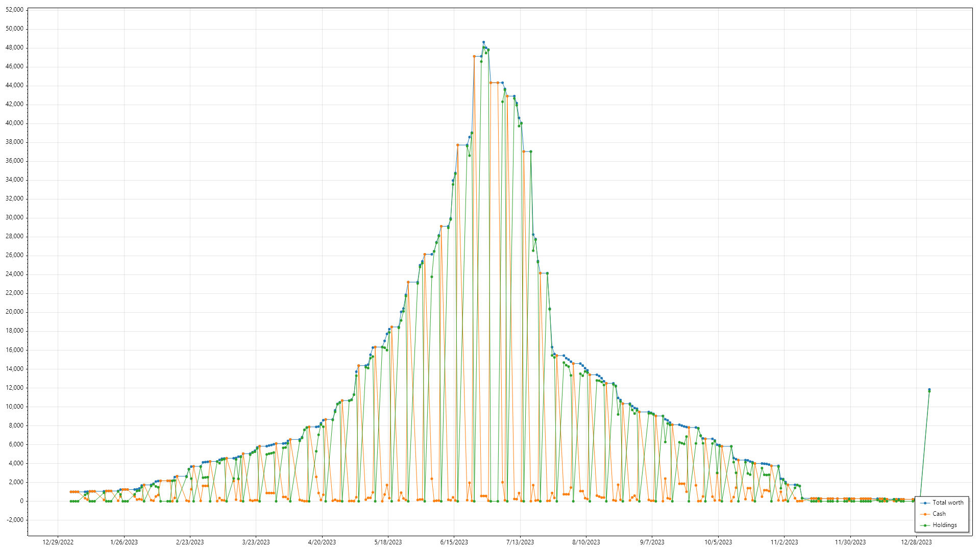Click the 40,000 y-axis label

pyautogui.click(x=14, y=123)
